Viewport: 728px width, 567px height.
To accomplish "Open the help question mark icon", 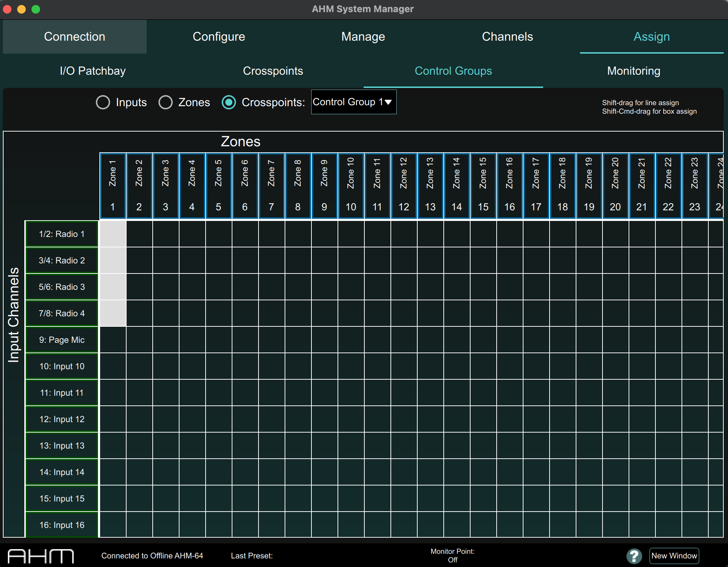I will 634,556.
